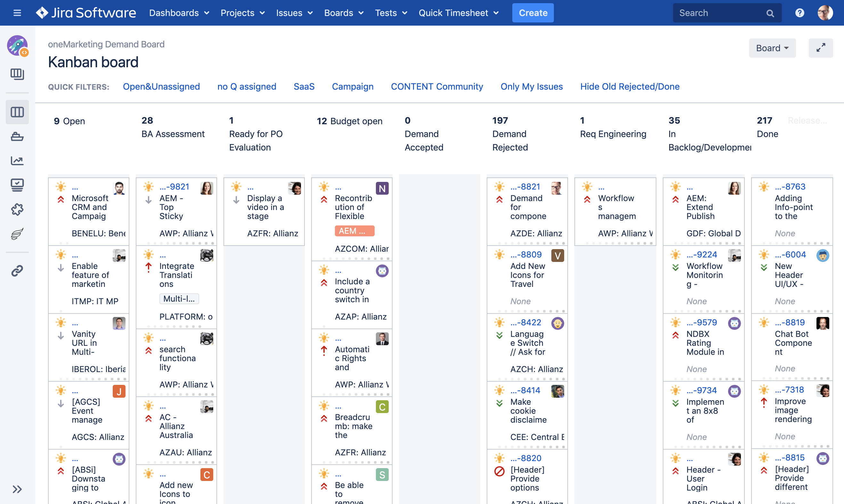Click the link shortcut icon in sidebar
The height and width of the screenshot is (504, 844).
(x=17, y=271)
